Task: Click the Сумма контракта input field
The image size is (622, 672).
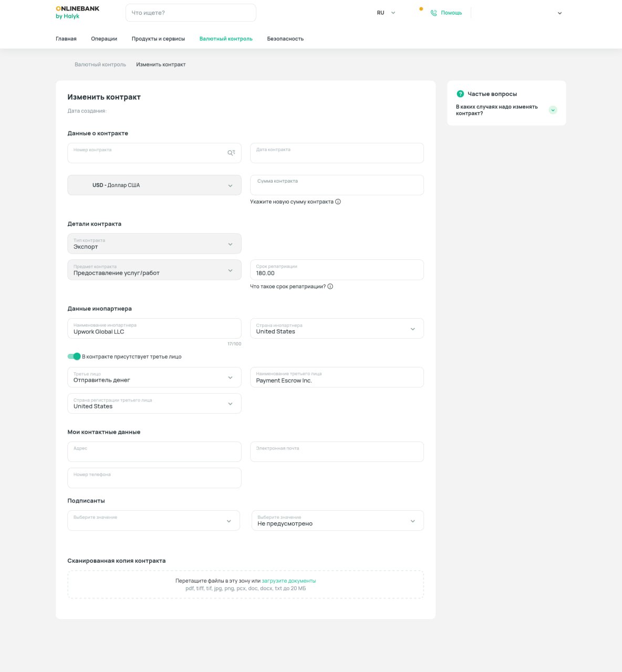Action: [x=337, y=185]
